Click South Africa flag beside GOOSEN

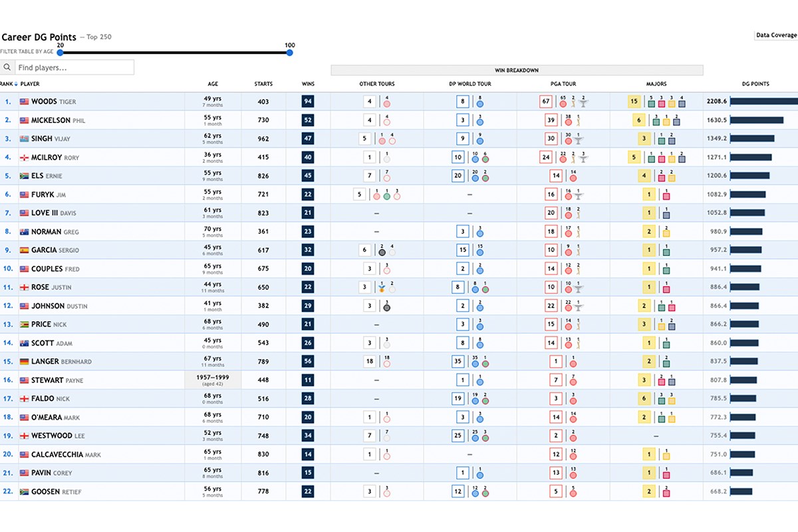tap(25, 492)
